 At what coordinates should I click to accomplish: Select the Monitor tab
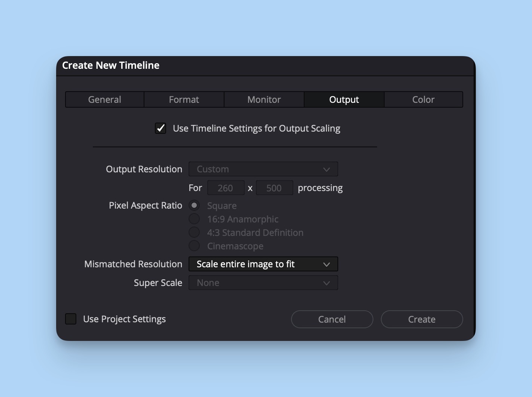pyautogui.click(x=264, y=99)
